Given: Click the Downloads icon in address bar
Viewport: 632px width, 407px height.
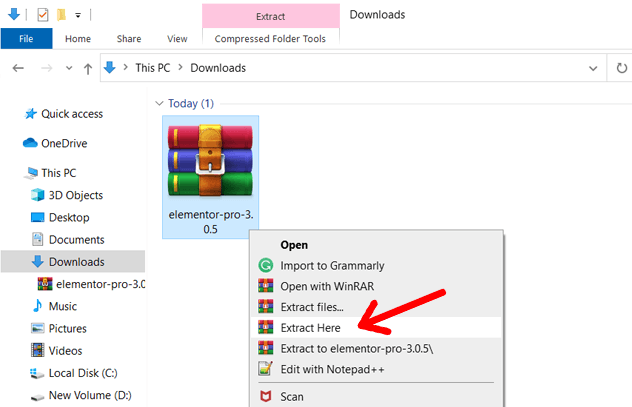Looking at the screenshot, I should point(110,67).
